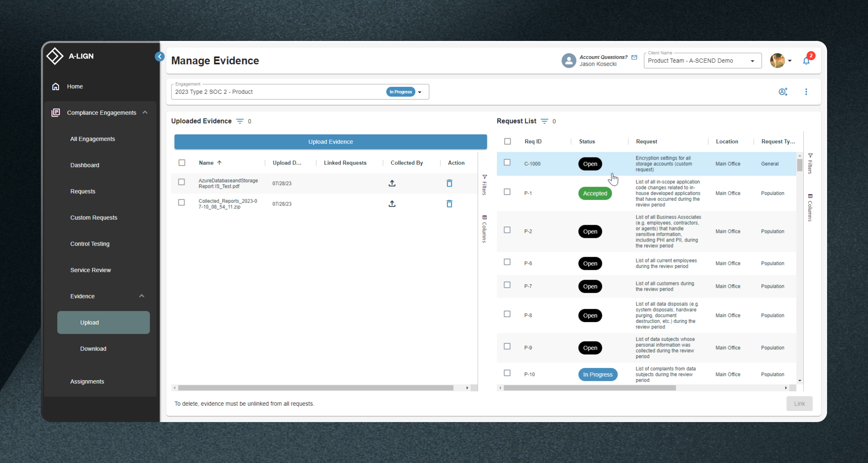Check the box for request C-1000
Viewport: 868px width, 463px height.
(507, 163)
